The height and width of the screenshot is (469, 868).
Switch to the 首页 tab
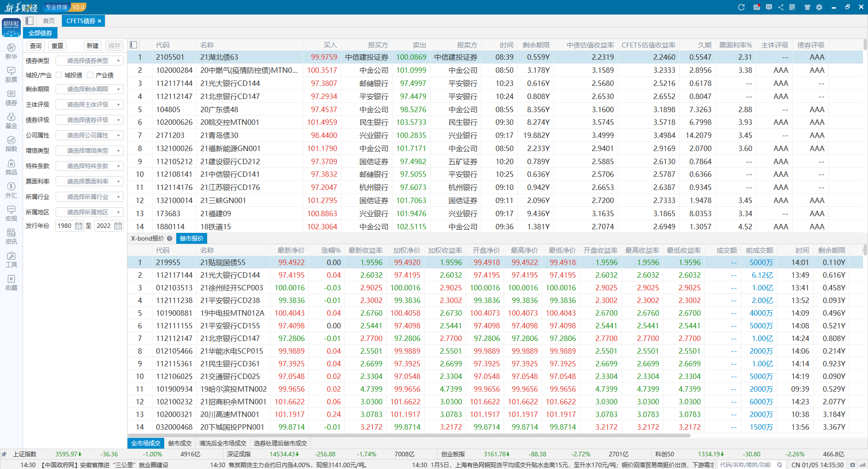pos(49,21)
